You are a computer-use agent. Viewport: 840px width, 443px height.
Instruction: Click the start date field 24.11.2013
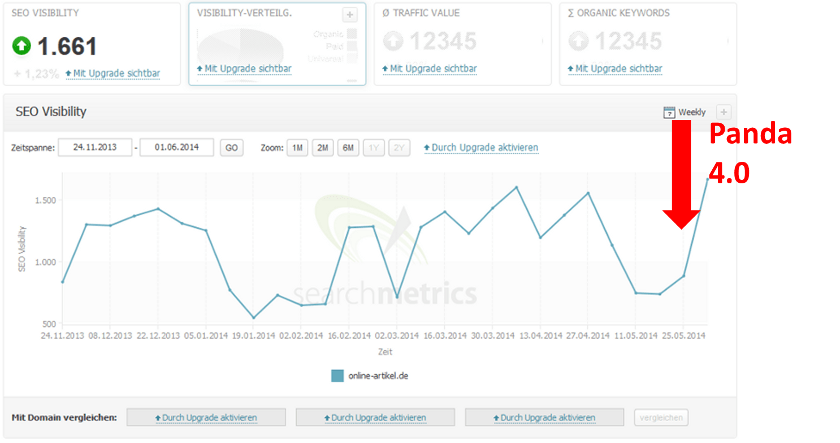pyautogui.click(x=95, y=147)
